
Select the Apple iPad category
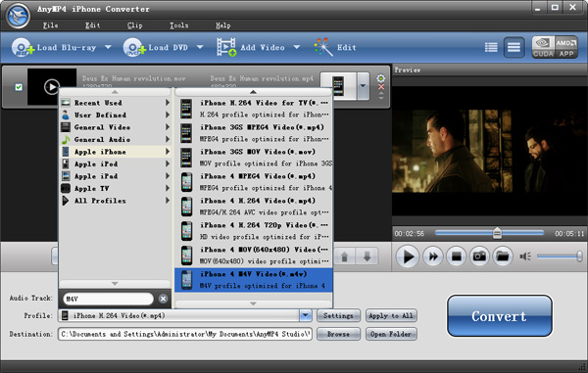pyautogui.click(x=115, y=176)
